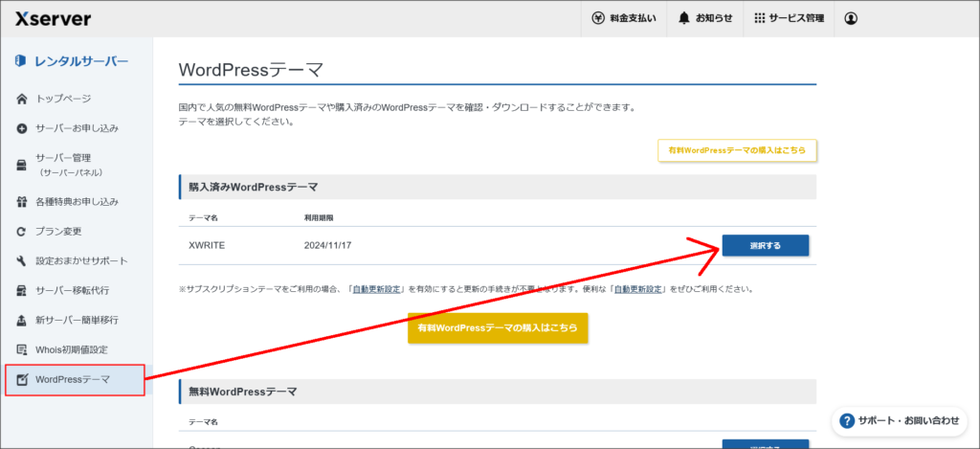Click the WordPressテーマ page title
Screen dimensions: 980x449
251,70
